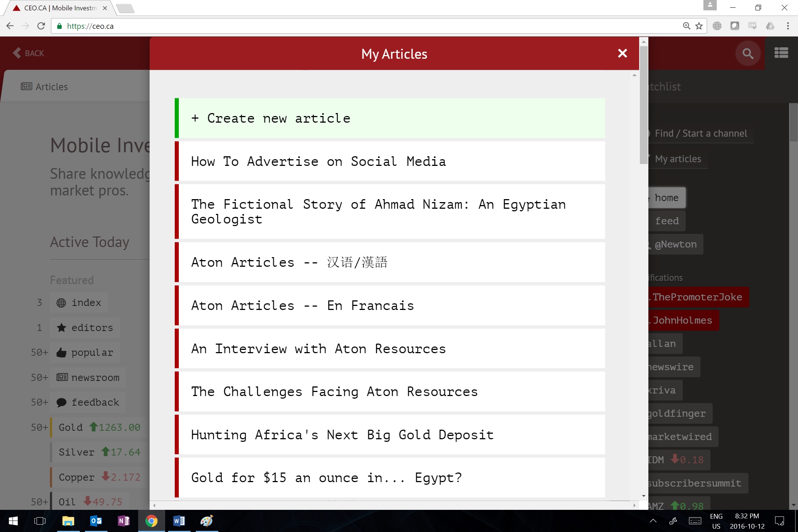Open the list menu icon at top right
This screenshot has width=798, height=532.
[781, 53]
